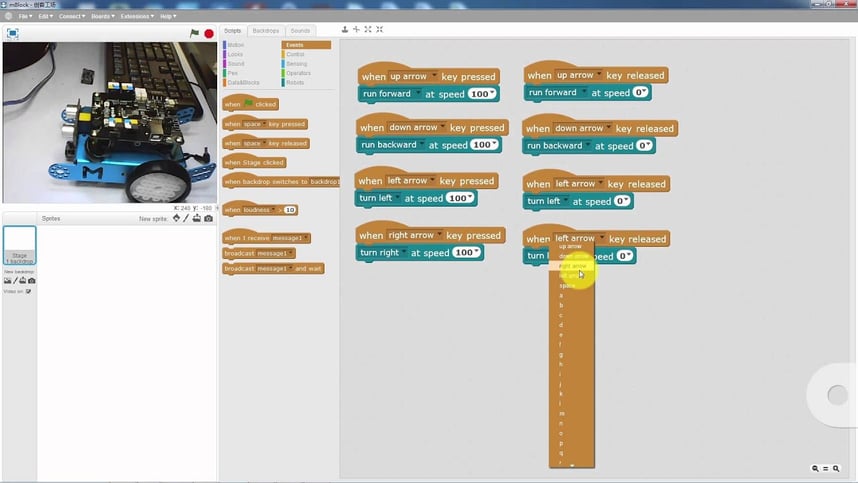Switch to the Sounds tab

click(300, 31)
